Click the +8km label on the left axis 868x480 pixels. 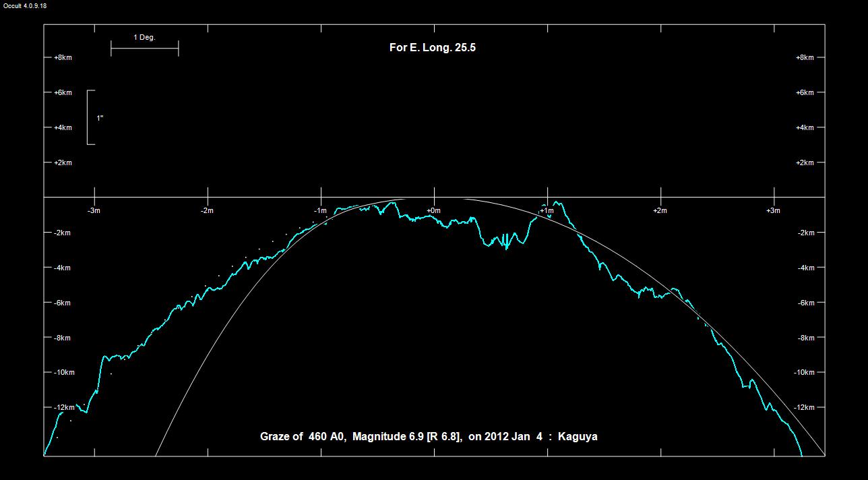coord(63,58)
